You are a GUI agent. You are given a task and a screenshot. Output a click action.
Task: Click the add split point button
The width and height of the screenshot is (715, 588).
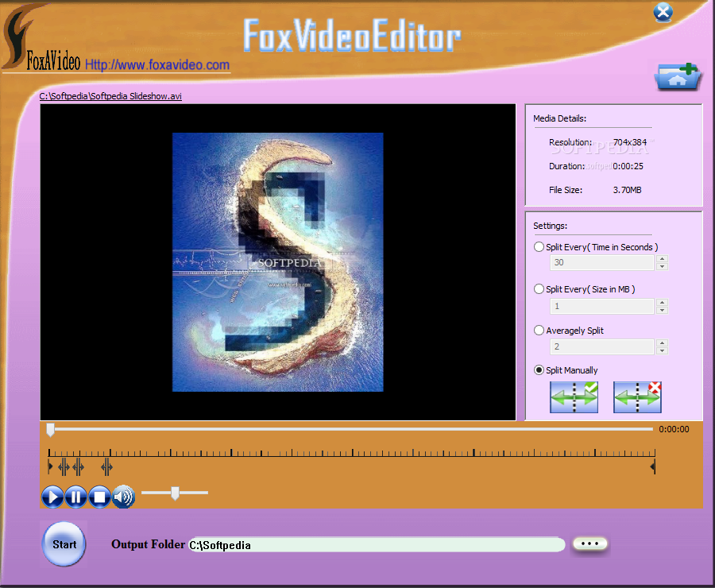[x=574, y=397]
